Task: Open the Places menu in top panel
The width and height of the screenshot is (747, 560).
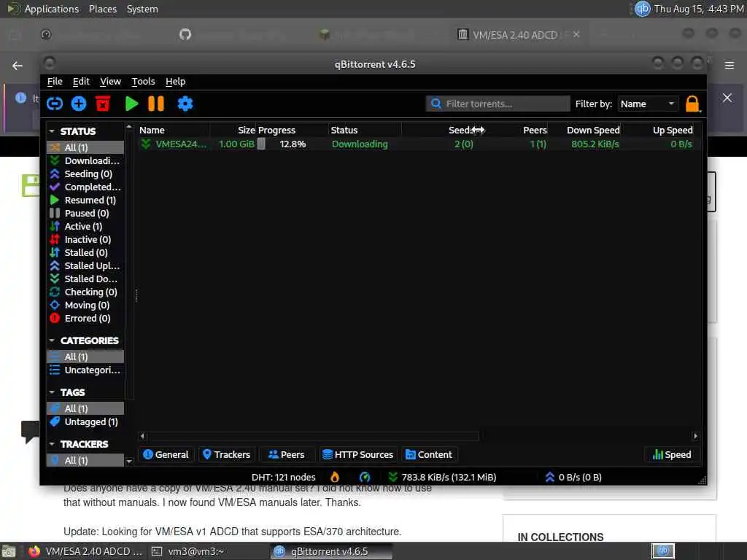Action: [x=102, y=9]
